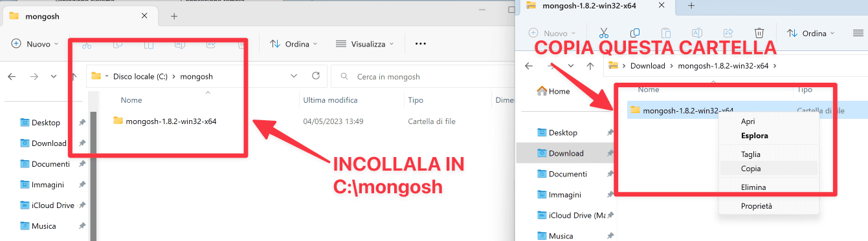The height and width of the screenshot is (241, 868).
Task: Click the Home icon in mongosh-1.8.2 sidebar
Action: (x=542, y=91)
